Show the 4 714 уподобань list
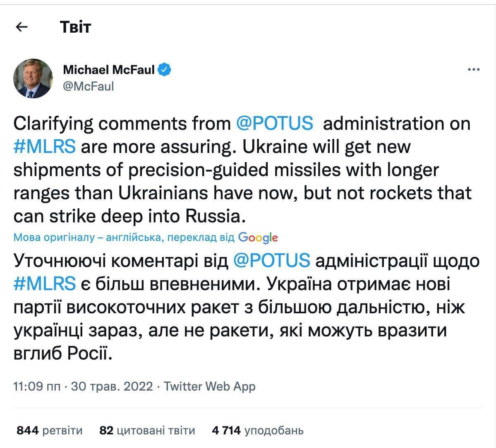Viewport: 496px width, 448px height. click(257, 431)
